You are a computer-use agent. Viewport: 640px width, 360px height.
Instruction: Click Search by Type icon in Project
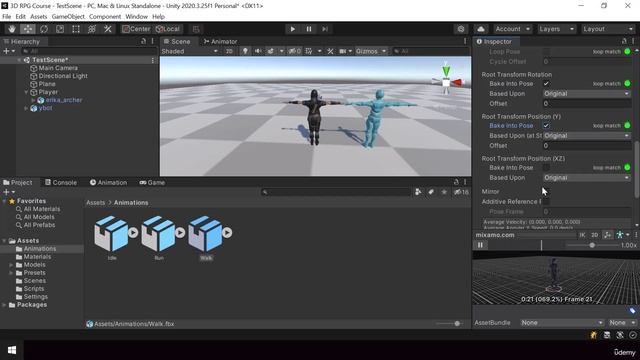coord(418,192)
